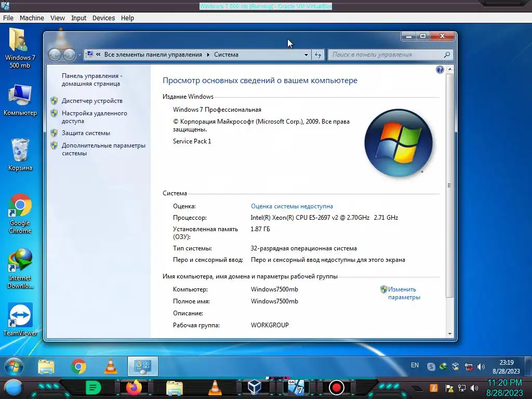Open Chrome from guest taskbar
Viewport: 532px width, 399px height.
(78, 366)
